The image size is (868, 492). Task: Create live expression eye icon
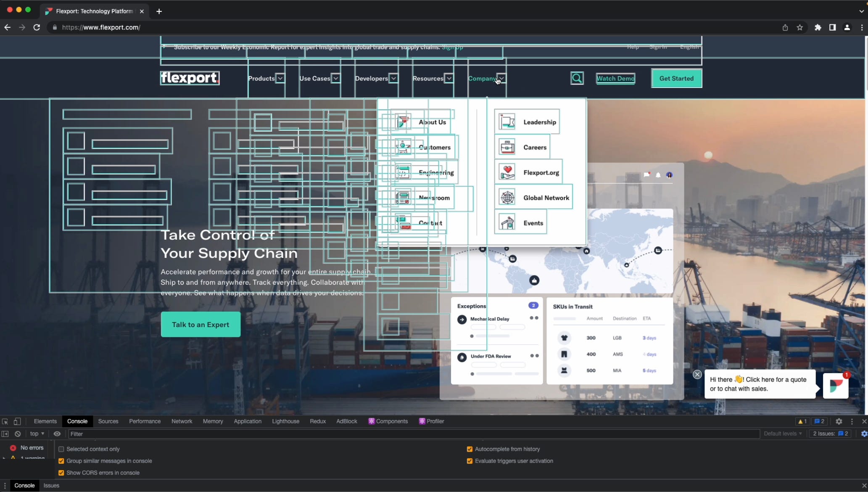[57, 434]
